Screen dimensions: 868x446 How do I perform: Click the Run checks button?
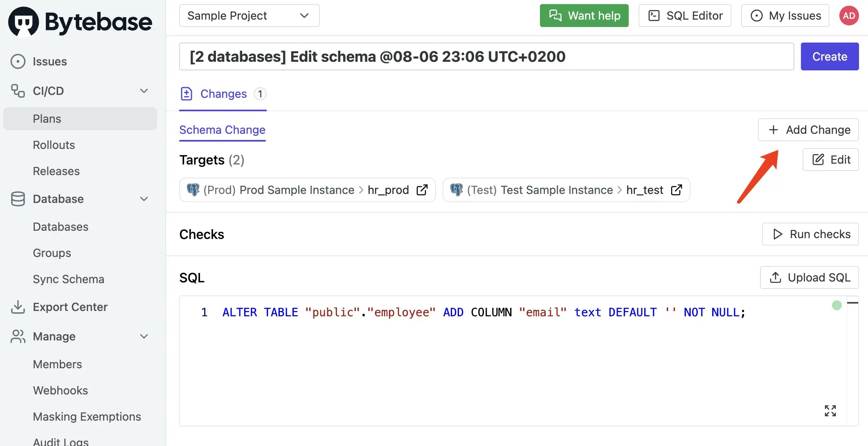[810, 234]
